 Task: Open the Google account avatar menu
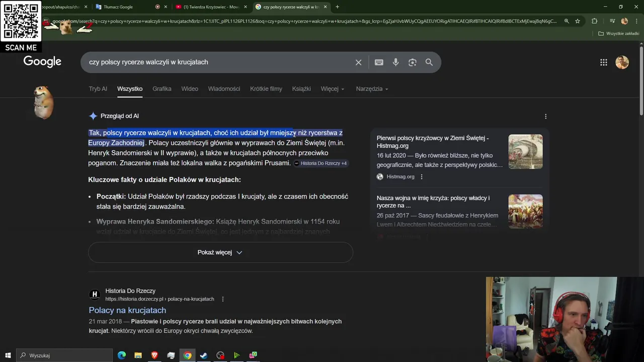click(x=622, y=62)
